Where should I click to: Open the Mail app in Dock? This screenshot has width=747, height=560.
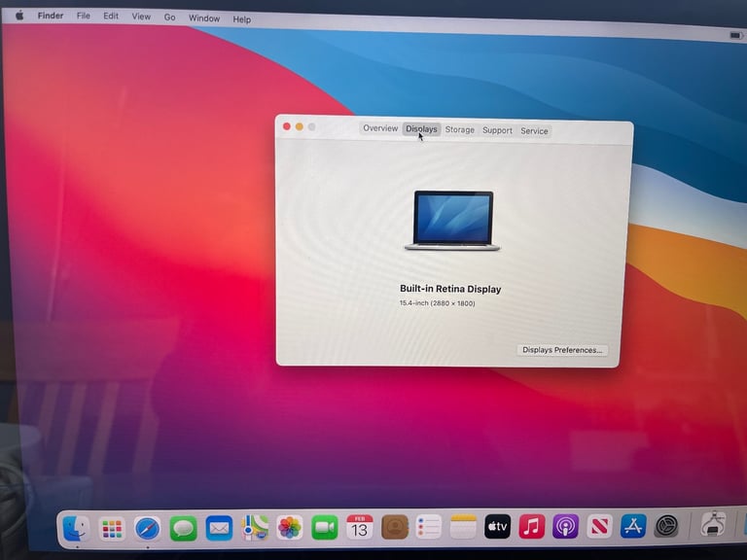tap(219, 528)
